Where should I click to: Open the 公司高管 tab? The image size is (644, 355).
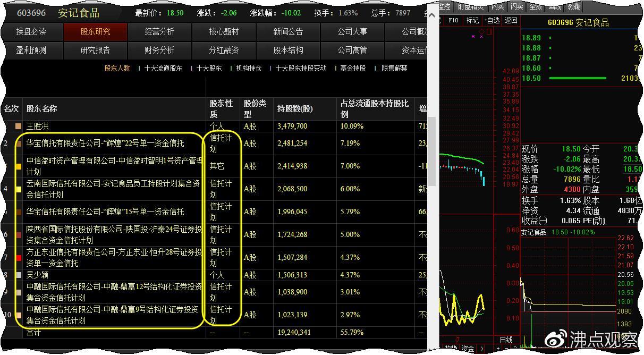(353, 50)
